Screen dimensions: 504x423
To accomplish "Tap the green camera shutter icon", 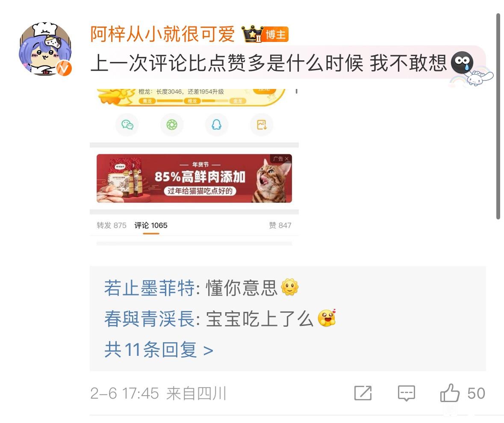I will [x=172, y=124].
